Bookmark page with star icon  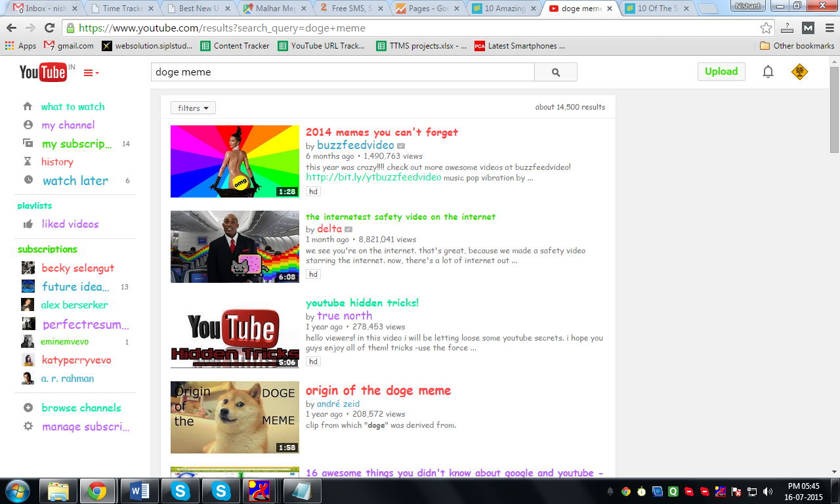pyautogui.click(x=766, y=28)
